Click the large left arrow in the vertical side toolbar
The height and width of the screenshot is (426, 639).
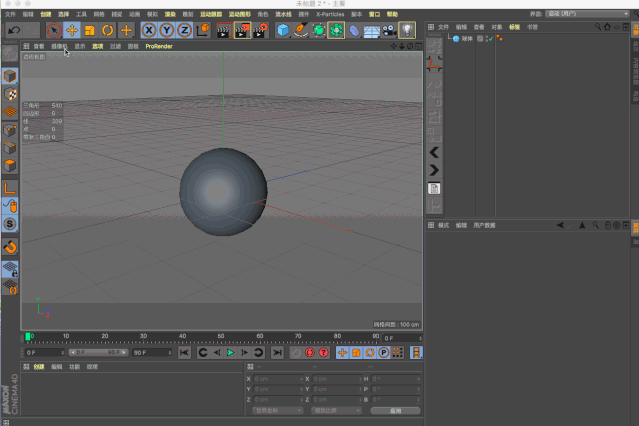434,152
